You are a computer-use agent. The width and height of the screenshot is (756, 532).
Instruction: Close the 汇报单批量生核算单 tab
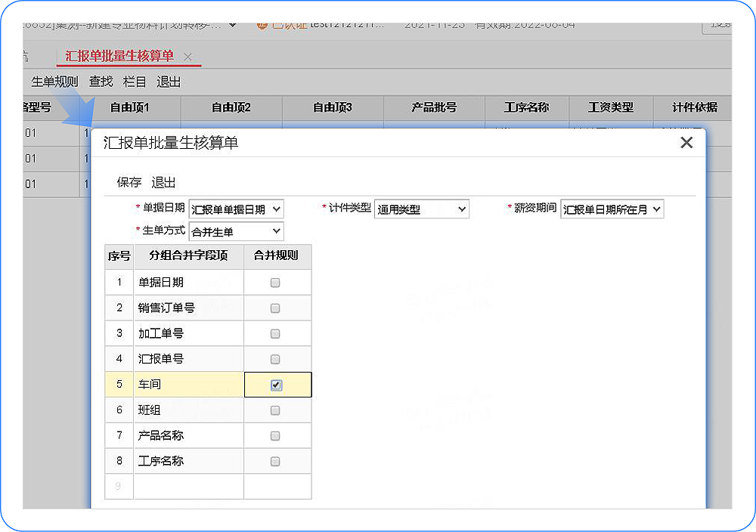(188, 57)
